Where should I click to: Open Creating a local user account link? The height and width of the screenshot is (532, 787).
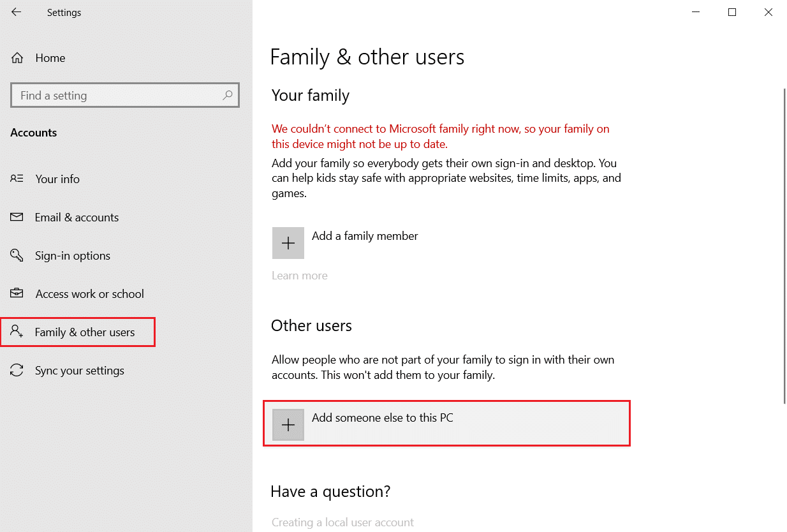point(342,522)
